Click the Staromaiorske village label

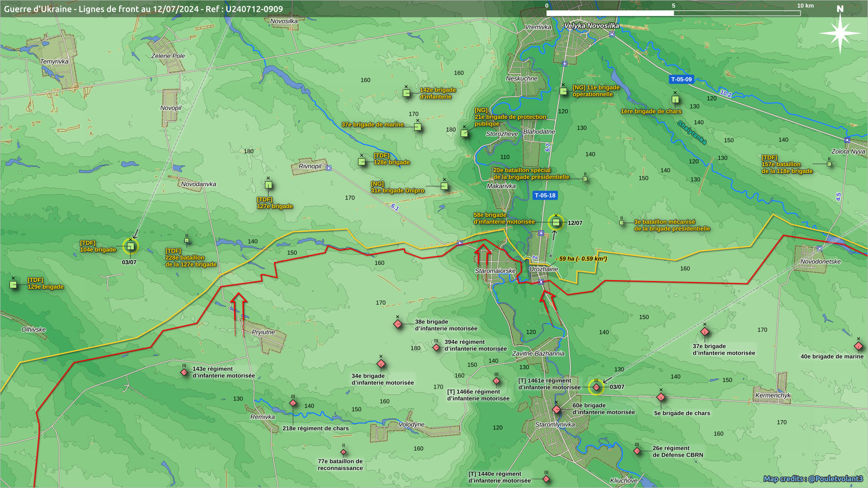point(495,271)
